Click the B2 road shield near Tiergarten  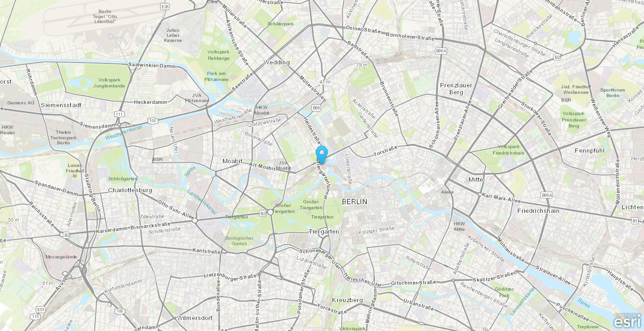[263, 213]
